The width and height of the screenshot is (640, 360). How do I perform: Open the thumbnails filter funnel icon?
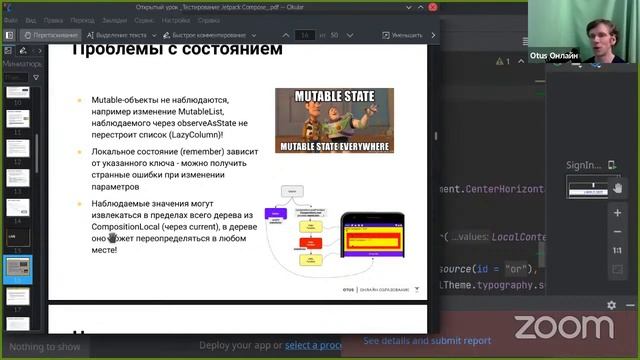[x=36, y=77]
